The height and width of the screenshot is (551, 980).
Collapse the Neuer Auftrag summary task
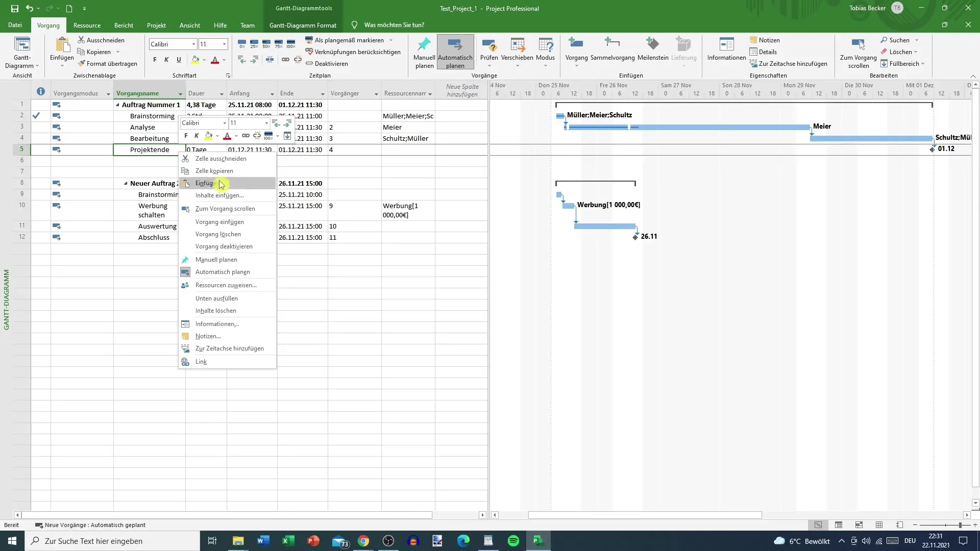pos(126,184)
